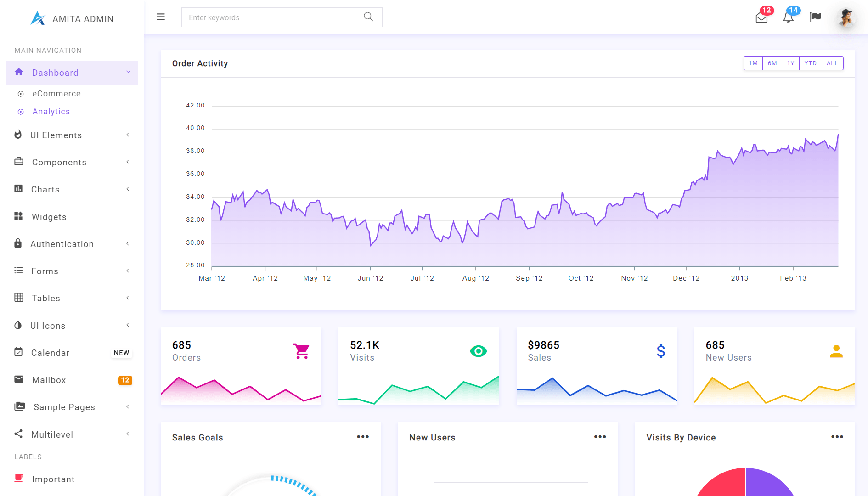Viewport: 868px width, 496px height.
Task: Open the eCommerce dashboard page
Action: (56, 94)
